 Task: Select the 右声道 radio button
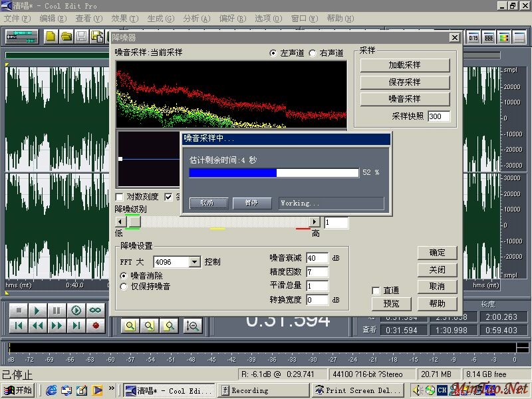(313, 53)
